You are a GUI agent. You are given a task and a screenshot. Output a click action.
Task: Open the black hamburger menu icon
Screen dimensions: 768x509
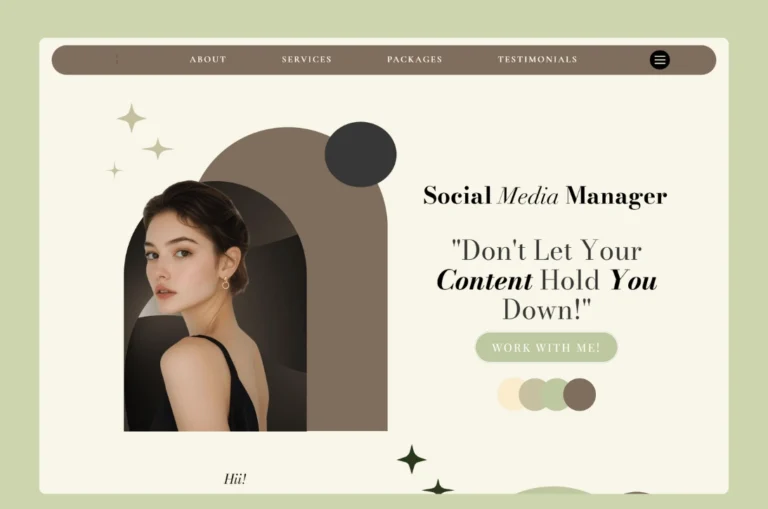(x=659, y=60)
